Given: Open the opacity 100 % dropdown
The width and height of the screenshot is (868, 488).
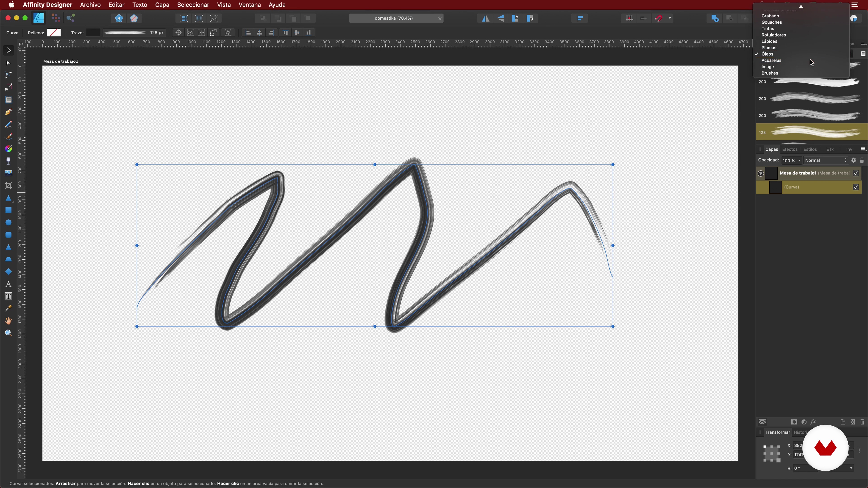Looking at the screenshot, I should (792, 161).
